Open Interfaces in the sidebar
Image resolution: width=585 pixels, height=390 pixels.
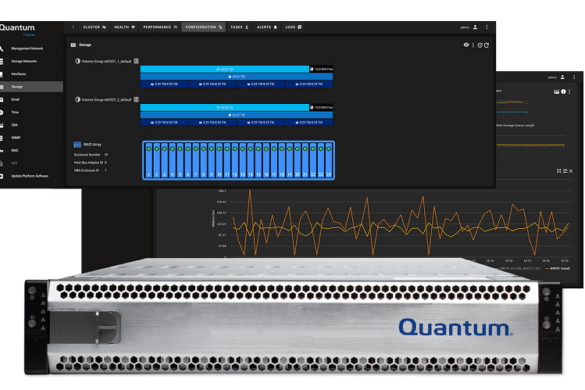pos(31,74)
